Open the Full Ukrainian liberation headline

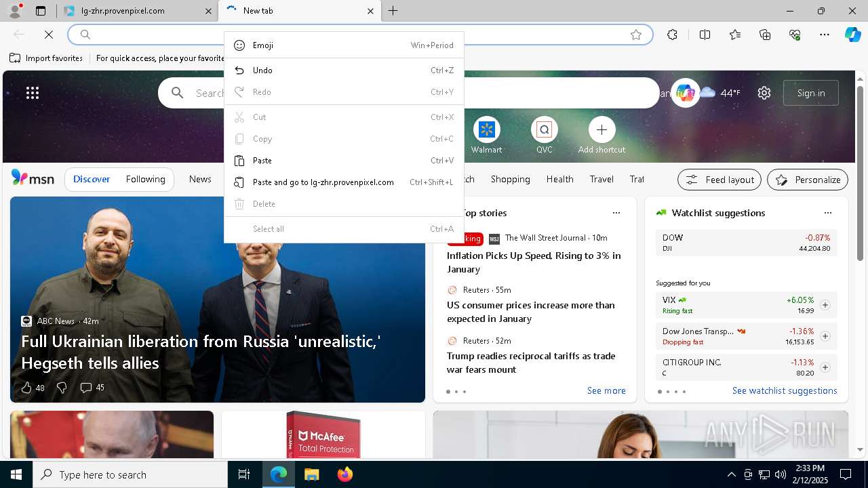[201, 352]
